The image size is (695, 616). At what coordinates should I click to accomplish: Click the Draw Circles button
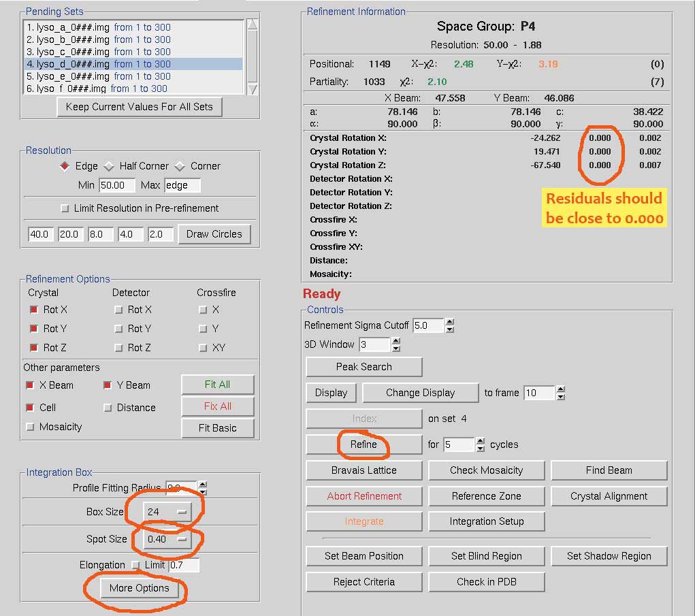click(x=214, y=234)
